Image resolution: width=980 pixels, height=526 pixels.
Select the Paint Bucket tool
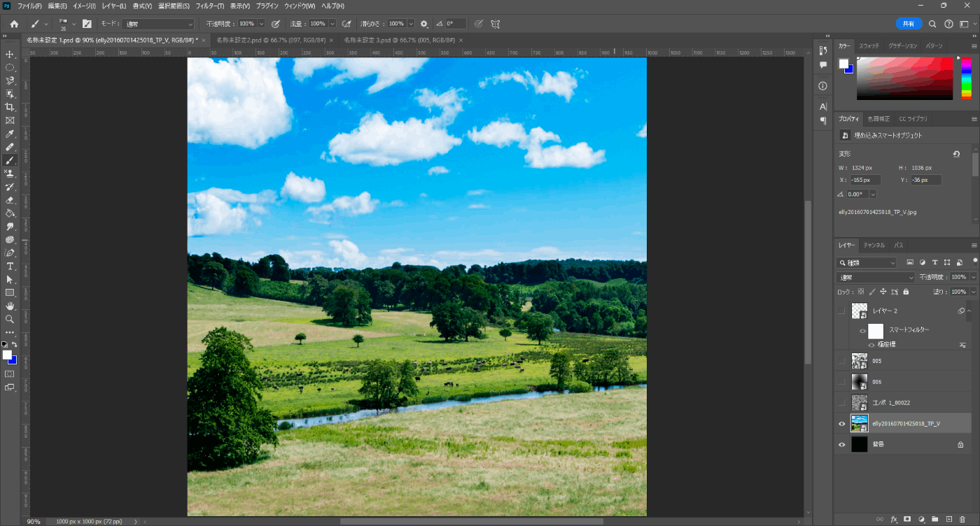(10, 213)
